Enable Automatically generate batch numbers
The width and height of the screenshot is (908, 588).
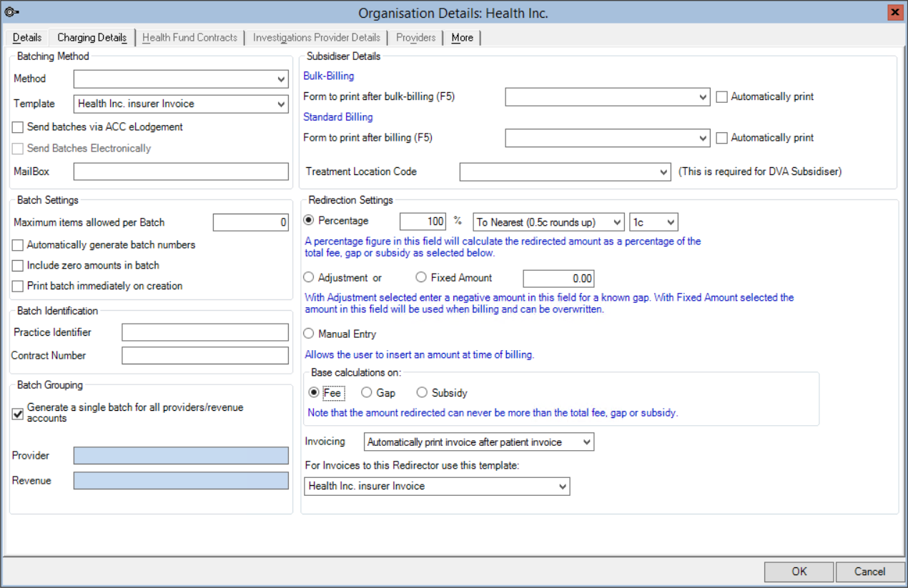pos(18,245)
